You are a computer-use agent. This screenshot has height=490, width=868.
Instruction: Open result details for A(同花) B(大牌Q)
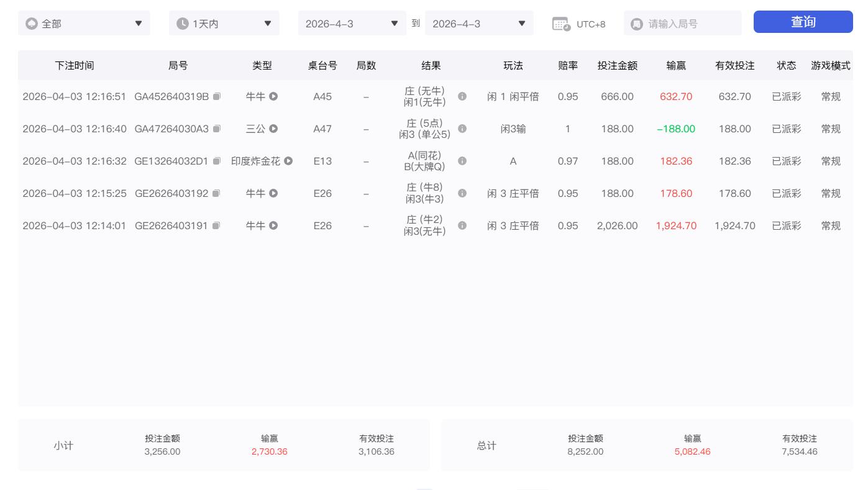point(462,161)
